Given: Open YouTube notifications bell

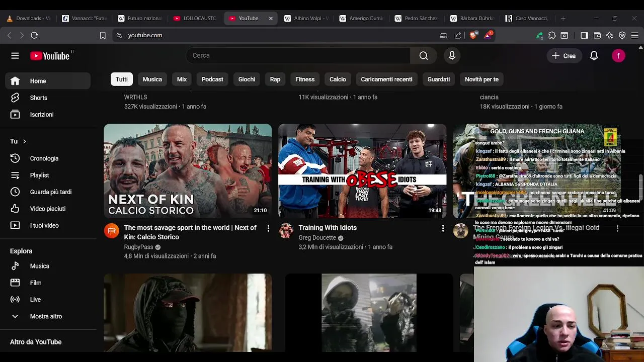Looking at the screenshot, I should coord(594,56).
